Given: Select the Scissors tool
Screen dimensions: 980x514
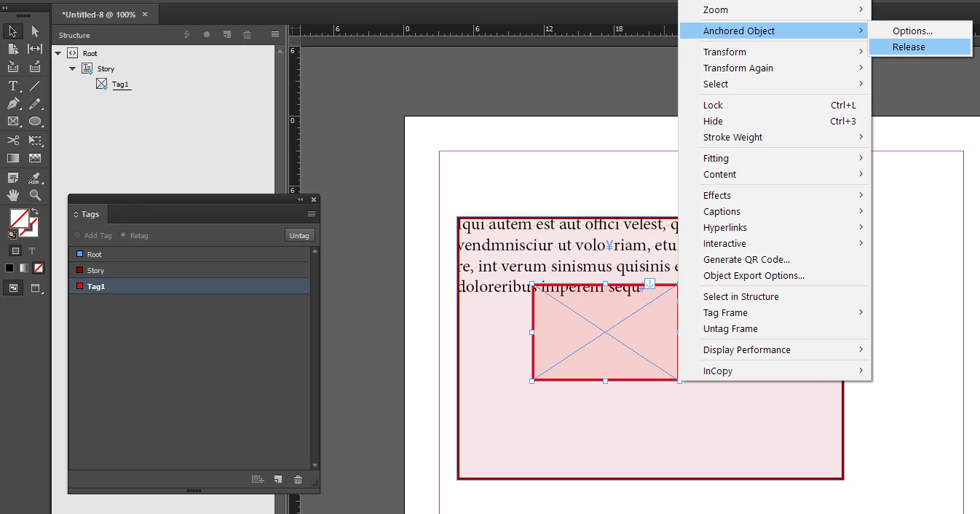Looking at the screenshot, I should pyautogui.click(x=12, y=140).
